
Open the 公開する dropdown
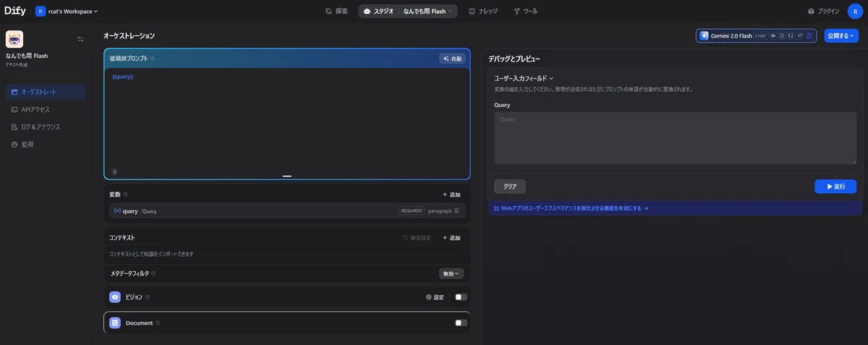[841, 35]
